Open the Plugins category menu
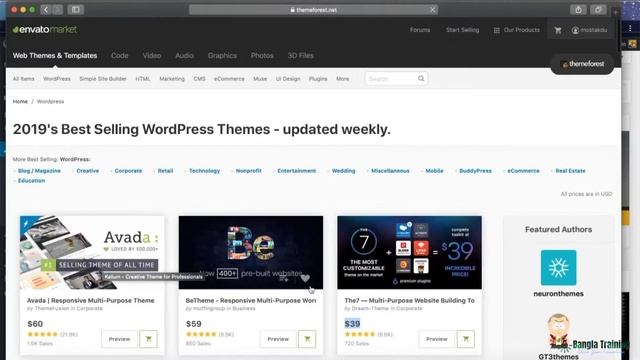 pos(318,79)
